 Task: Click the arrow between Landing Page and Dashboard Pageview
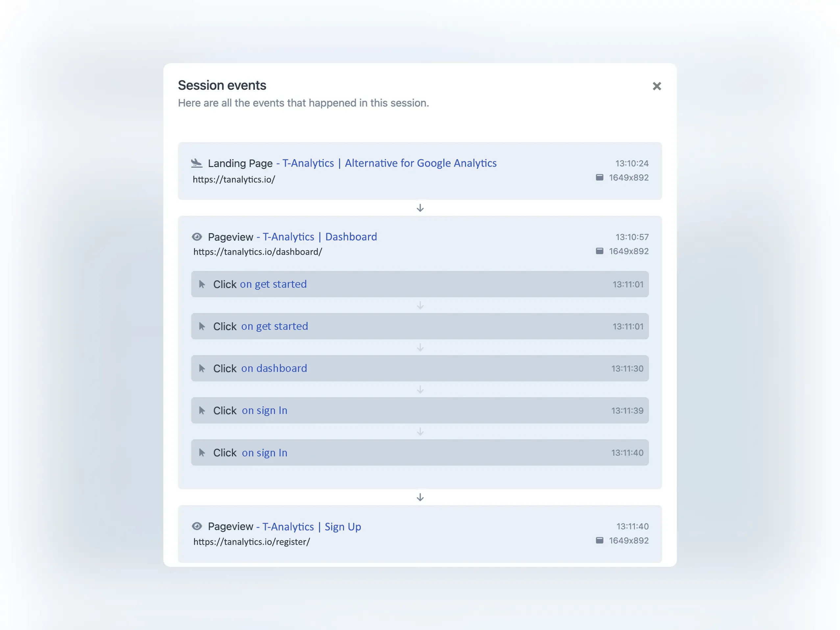[x=420, y=208]
